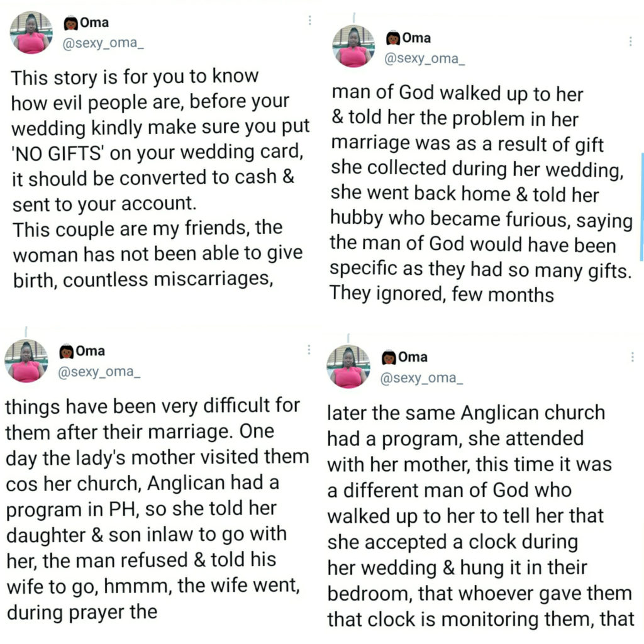Viewport: 644px width, 644px height.
Task: Click Oma's avatar on 'This story is for you' tweet
Action: point(31,33)
